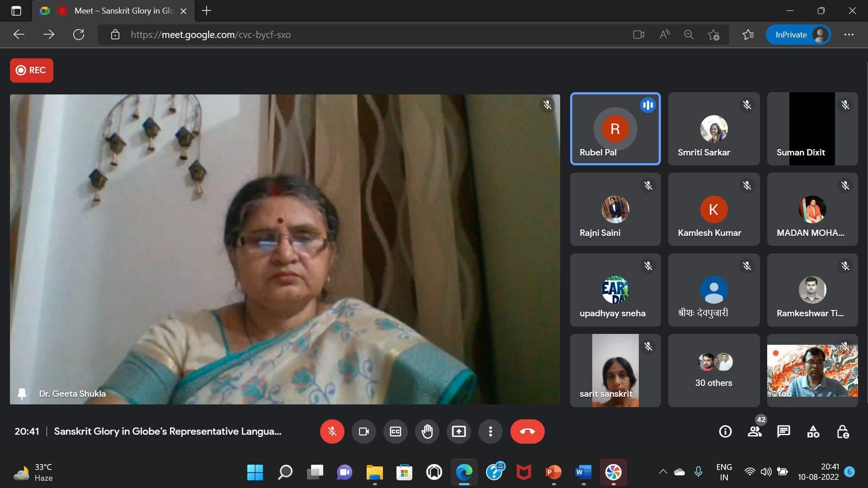868x488 pixels.
Task: Select the Meet browser tab
Action: [x=118, y=11]
